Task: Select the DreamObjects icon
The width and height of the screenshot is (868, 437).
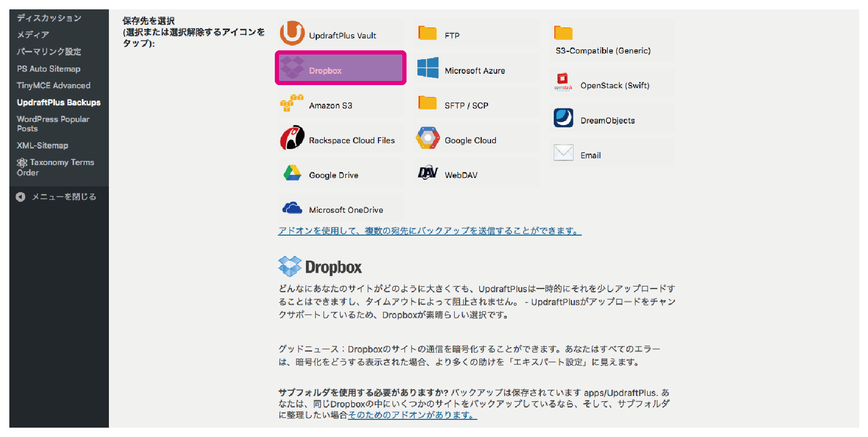Action: [x=563, y=118]
